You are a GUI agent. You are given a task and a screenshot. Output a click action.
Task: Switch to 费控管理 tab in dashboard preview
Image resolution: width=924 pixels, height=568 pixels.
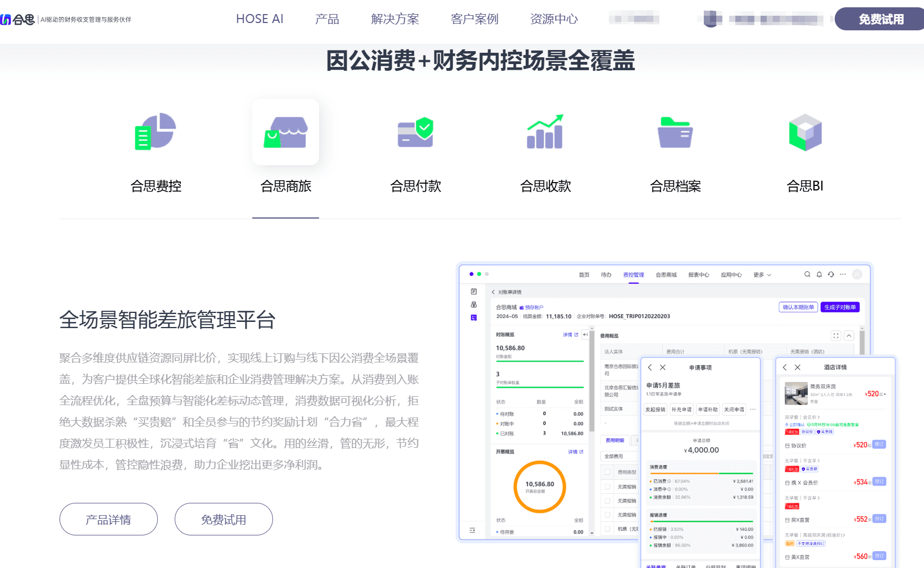pos(634,275)
